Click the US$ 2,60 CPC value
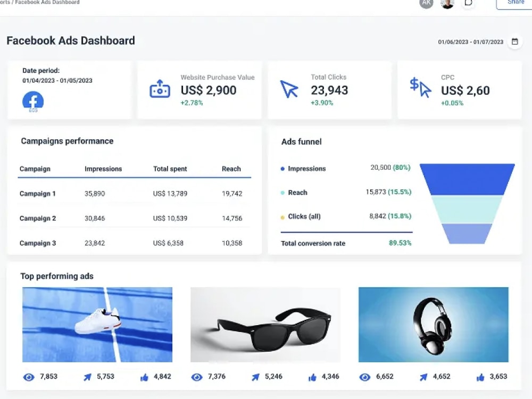 coord(465,90)
